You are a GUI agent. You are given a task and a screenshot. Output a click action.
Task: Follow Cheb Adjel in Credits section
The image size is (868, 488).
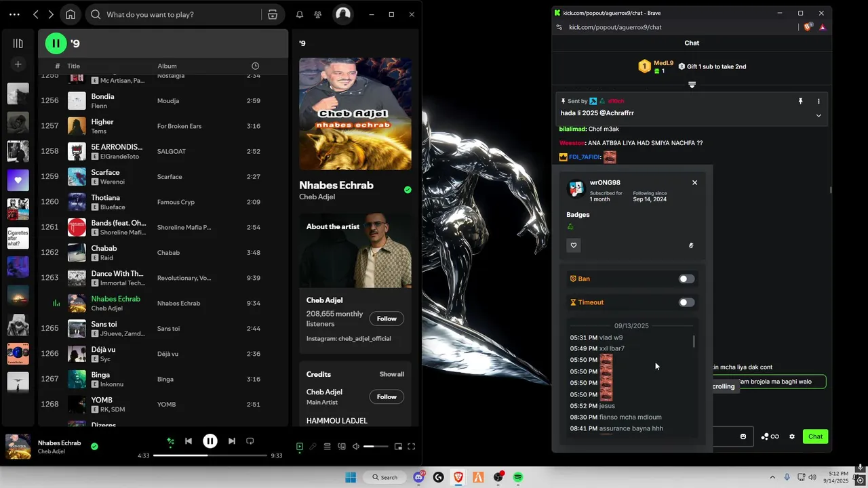[x=387, y=396]
